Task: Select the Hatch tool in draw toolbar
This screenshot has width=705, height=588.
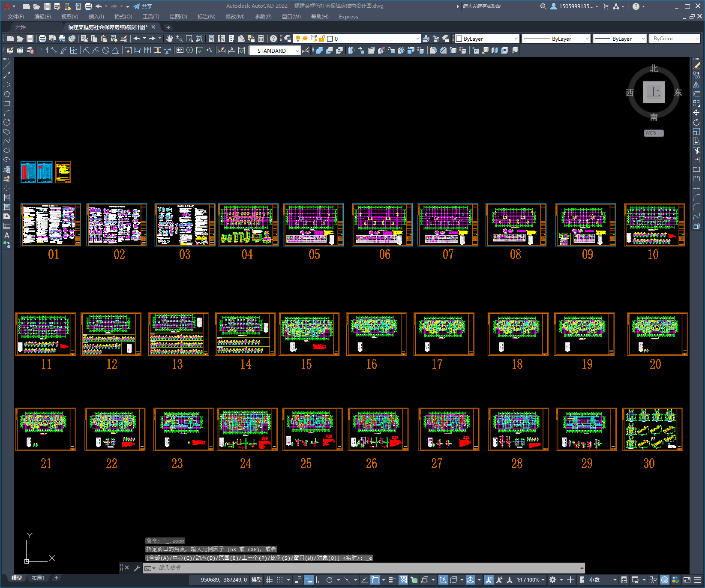Action: pos(7,198)
